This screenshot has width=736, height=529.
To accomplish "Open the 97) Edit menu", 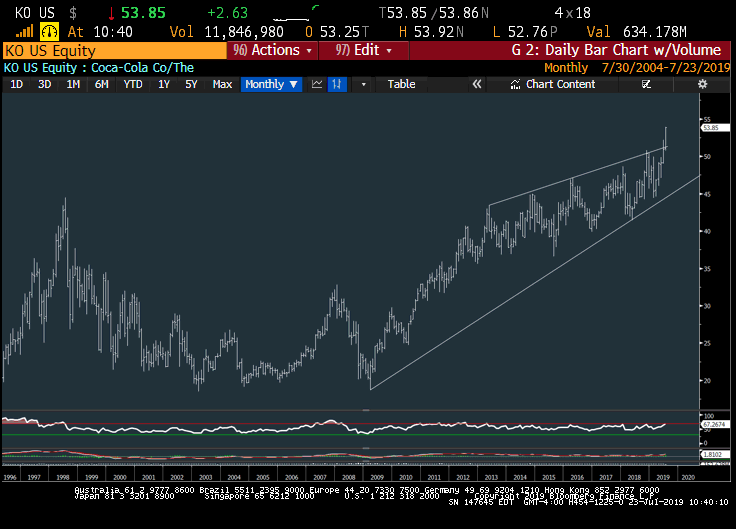I will point(364,50).
